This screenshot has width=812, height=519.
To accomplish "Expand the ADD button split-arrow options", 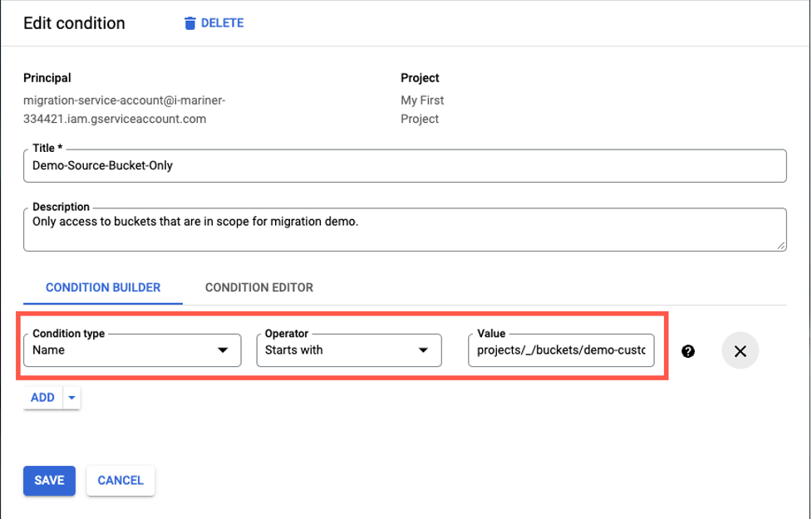I will [71, 397].
